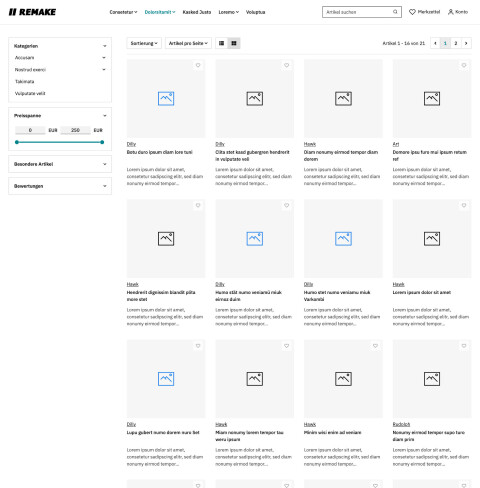This screenshot has width=480, height=488.
Task: Go to page 2 of results
Action: click(x=456, y=43)
